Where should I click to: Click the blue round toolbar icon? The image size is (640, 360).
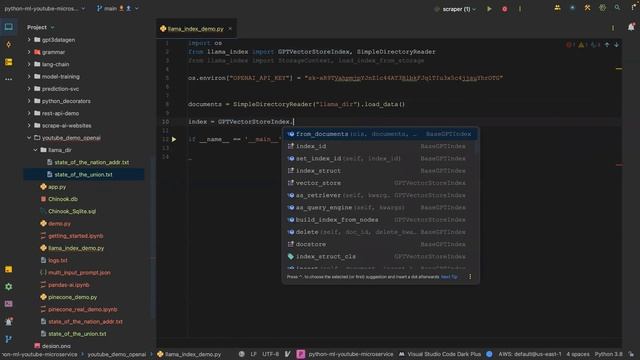(x=572, y=8)
